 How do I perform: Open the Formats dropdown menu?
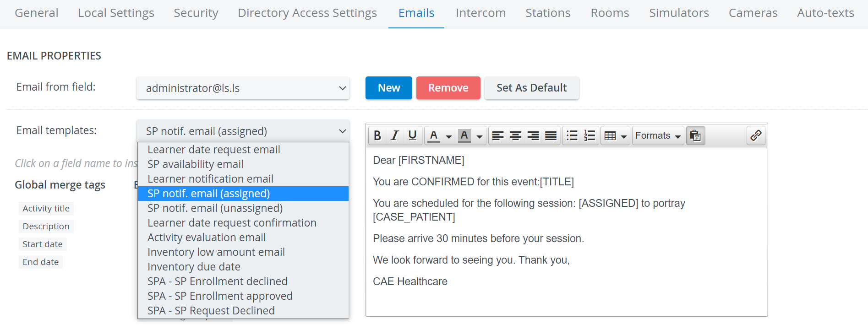coord(658,135)
